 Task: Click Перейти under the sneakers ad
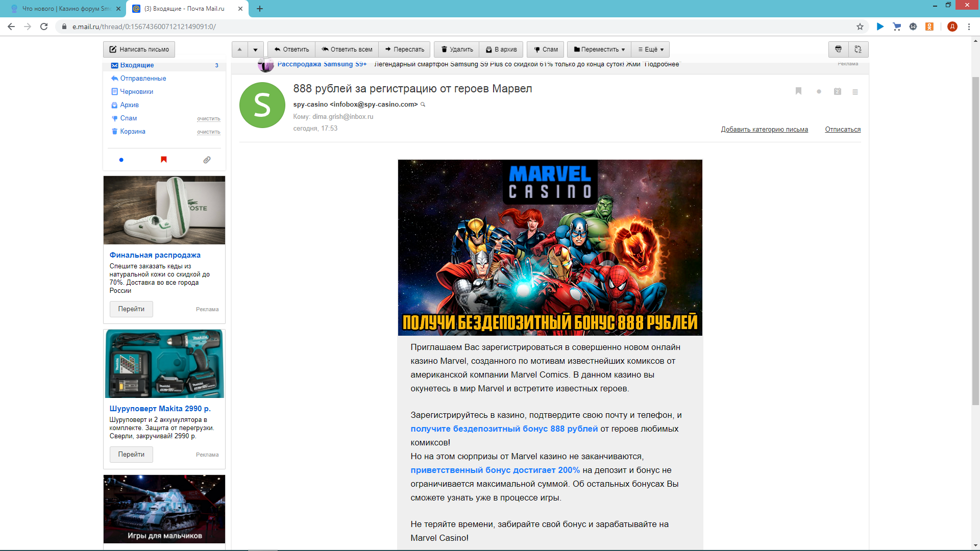[x=131, y=309]
